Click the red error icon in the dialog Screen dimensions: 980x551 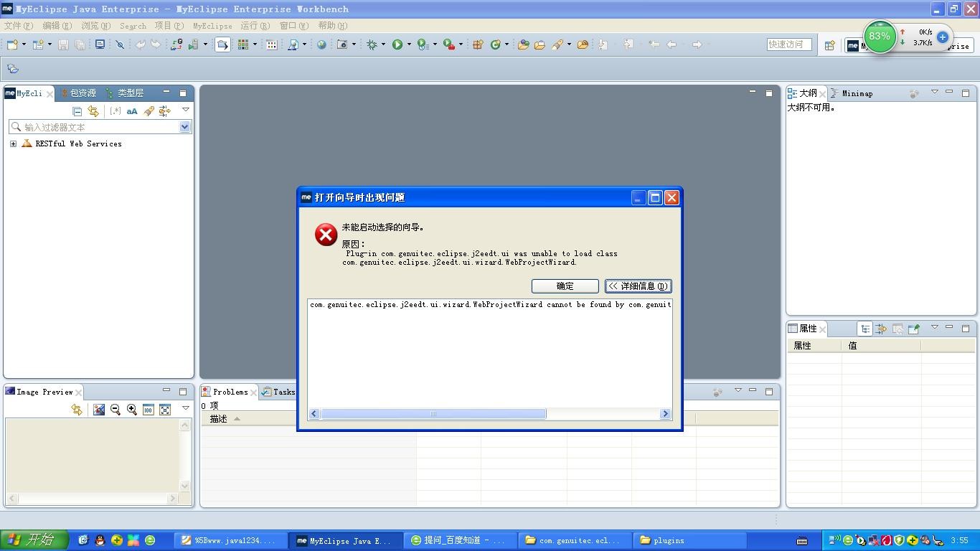coord(326,235)
